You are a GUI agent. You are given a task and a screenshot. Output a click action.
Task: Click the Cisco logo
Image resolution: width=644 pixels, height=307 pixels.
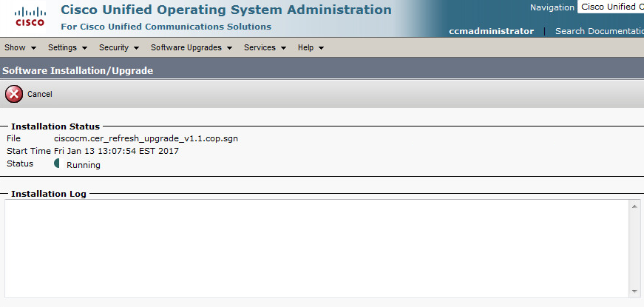(x=30, y=17)
